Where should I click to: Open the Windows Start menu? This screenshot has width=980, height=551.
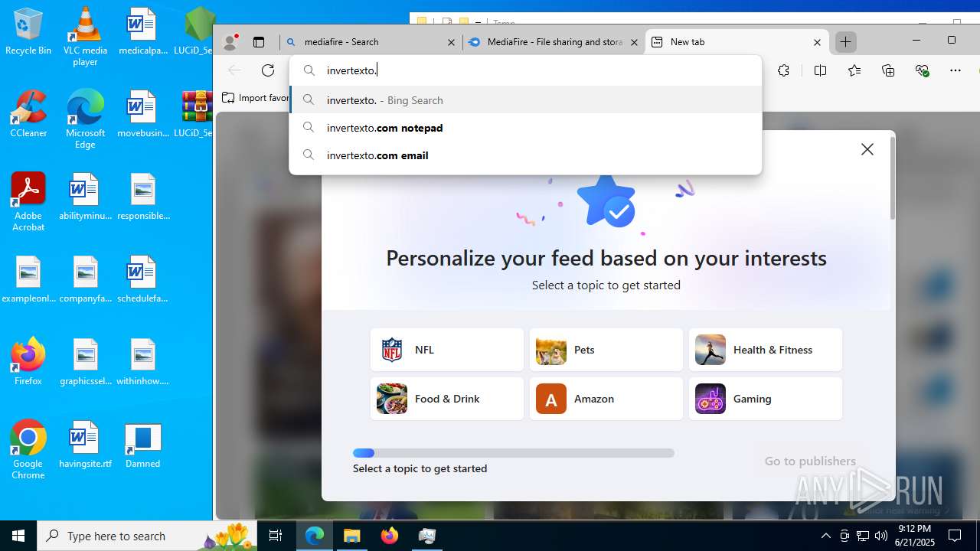(18, 536)
